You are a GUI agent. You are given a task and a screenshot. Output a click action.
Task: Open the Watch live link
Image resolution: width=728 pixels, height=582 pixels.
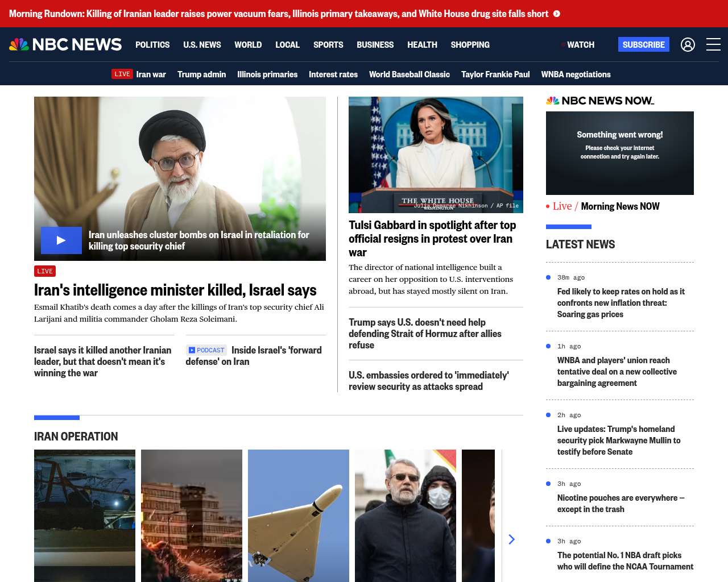[x=580, y=44]
